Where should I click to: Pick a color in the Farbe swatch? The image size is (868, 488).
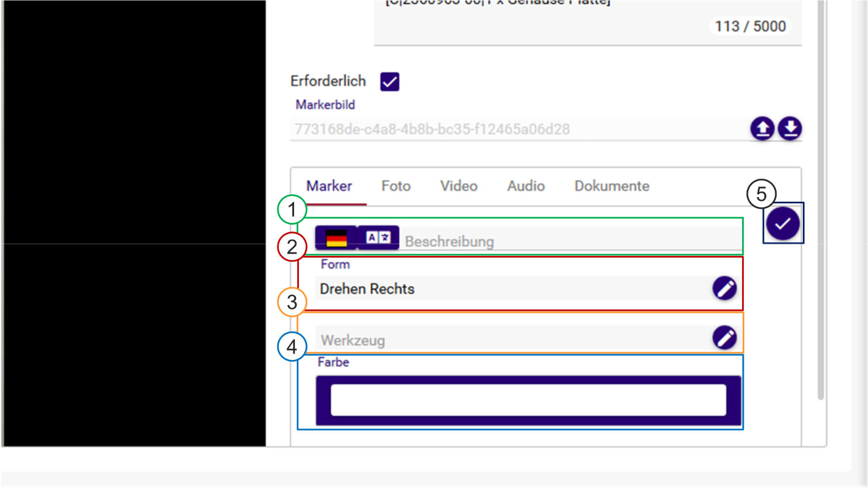tap(528, 400)
